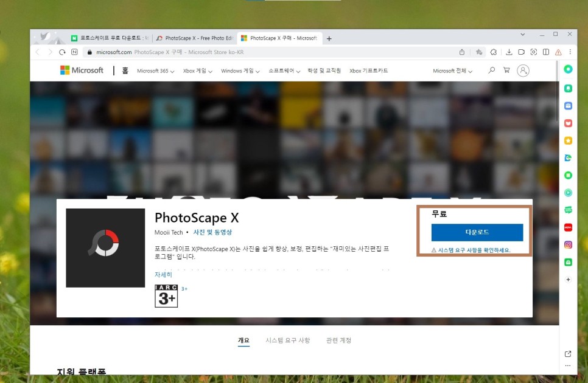Viewport: 588px width, 383px height.
Task: Expand the 소프트웨어 menu
Action: [x=284, y=71]
